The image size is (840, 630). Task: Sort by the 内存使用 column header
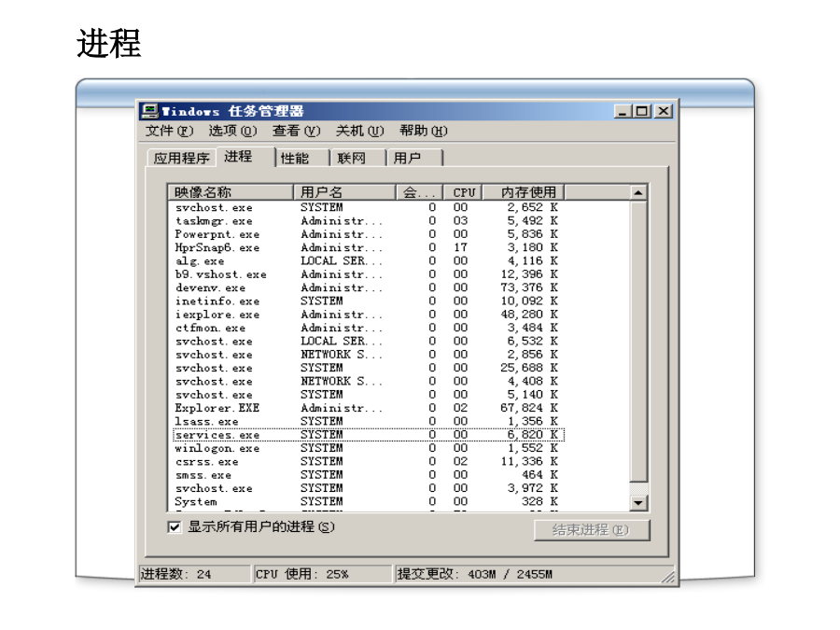tap(524, 192)
